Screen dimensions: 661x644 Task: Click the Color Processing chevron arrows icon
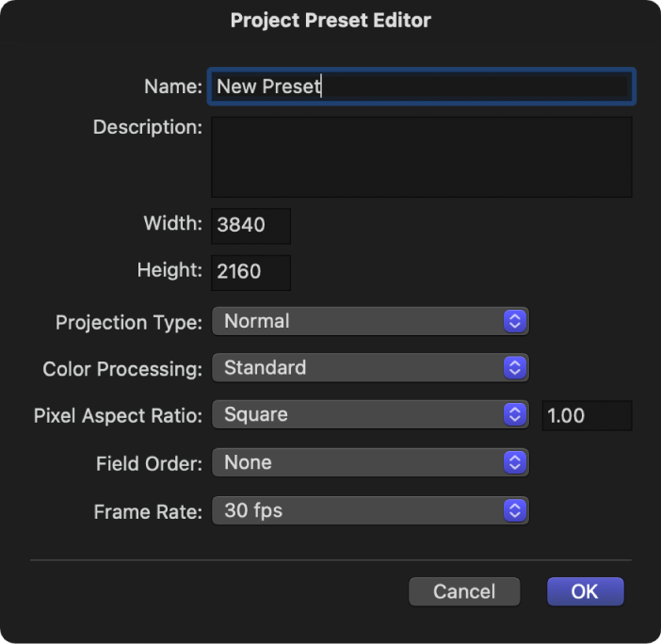(514, 367)
